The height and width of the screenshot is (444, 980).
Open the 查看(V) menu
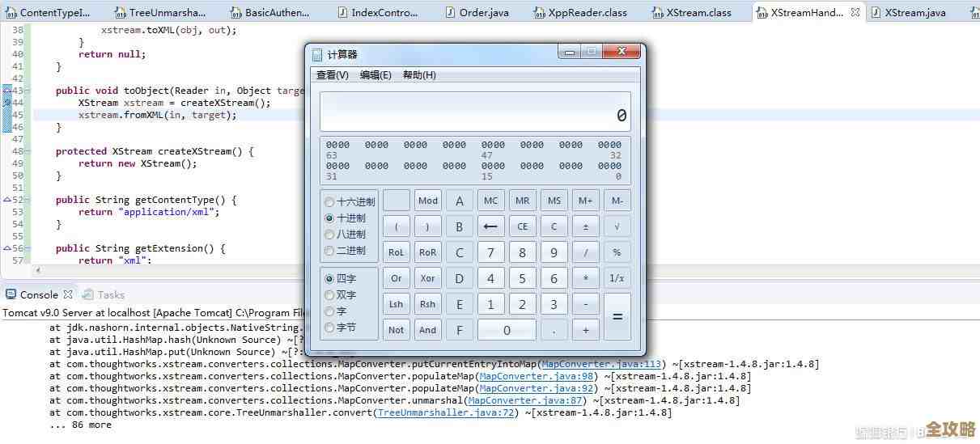(332, 75)
